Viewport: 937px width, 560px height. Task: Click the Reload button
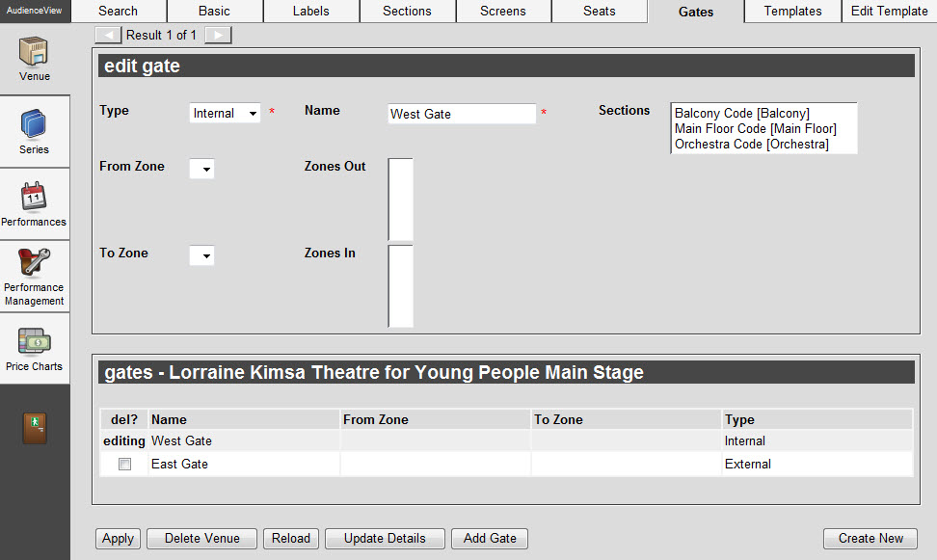[291, 539]
